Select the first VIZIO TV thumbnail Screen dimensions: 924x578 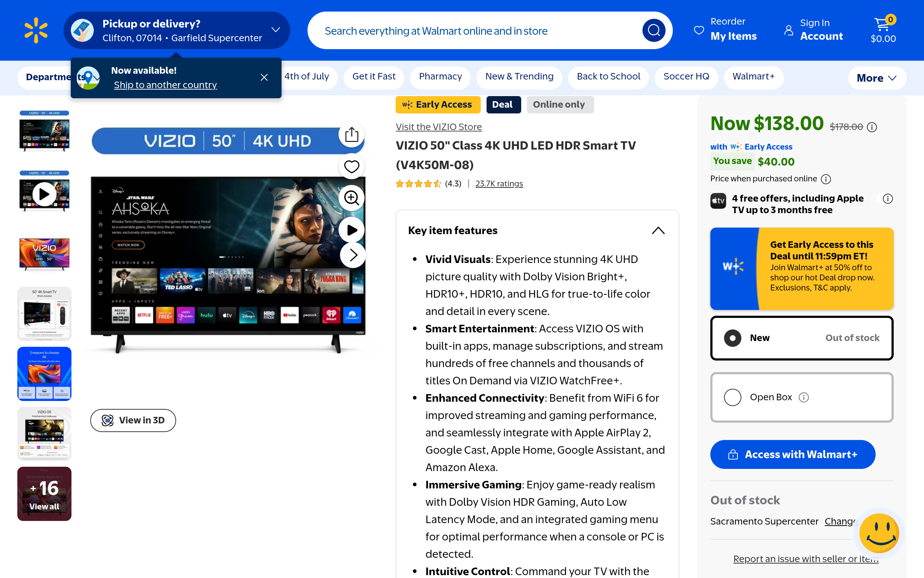(44, 131)
